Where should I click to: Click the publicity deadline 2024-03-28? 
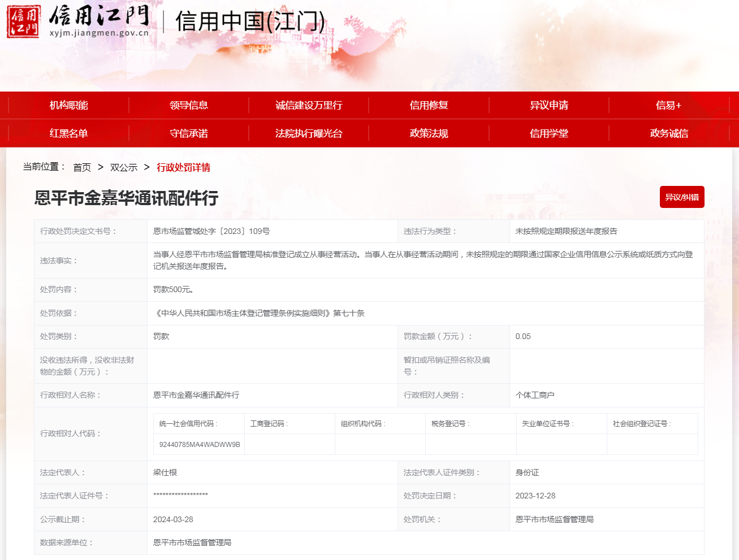click(173, 519)
